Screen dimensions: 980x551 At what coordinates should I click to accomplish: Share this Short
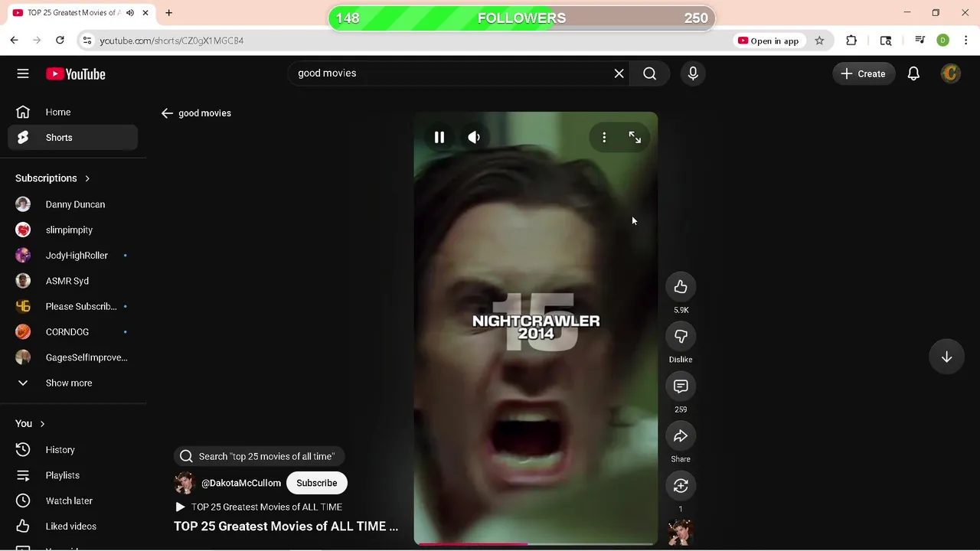[x=681, y=436]
